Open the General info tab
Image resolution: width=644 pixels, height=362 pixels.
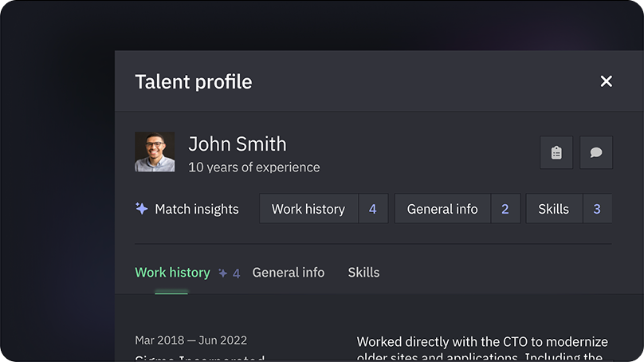[x=289, y=273]
